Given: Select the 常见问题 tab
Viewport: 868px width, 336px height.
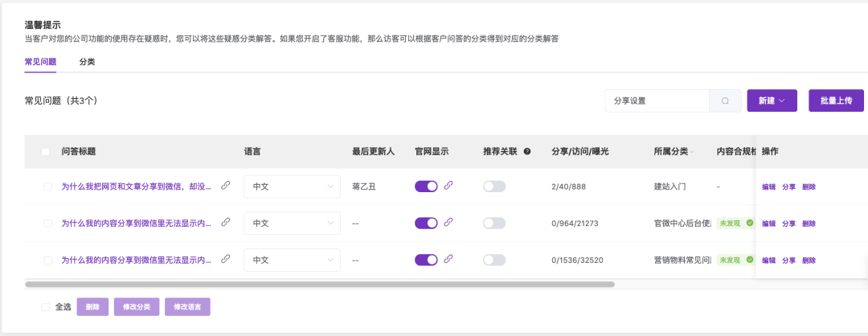Looking at the screenshot, I should pos(40,61).
